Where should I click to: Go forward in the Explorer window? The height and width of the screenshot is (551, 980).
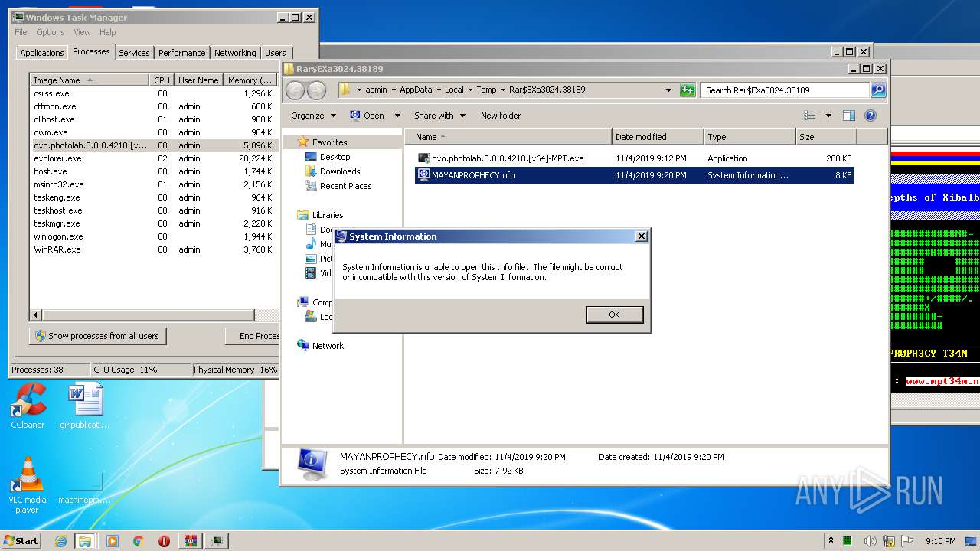pos(316,90)
